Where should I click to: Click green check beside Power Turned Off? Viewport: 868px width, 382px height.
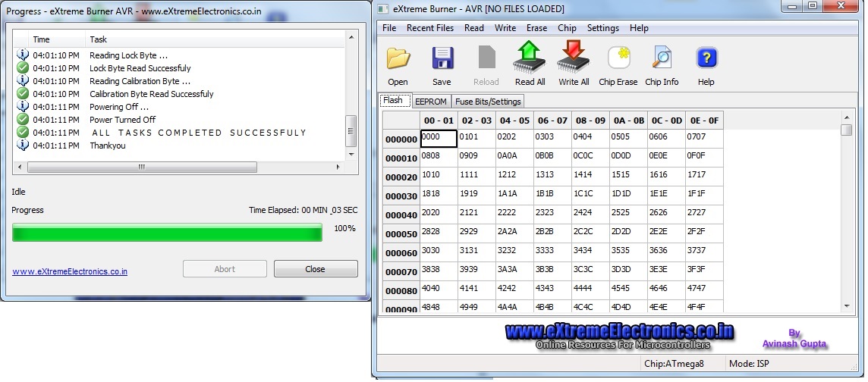(23, 119)
